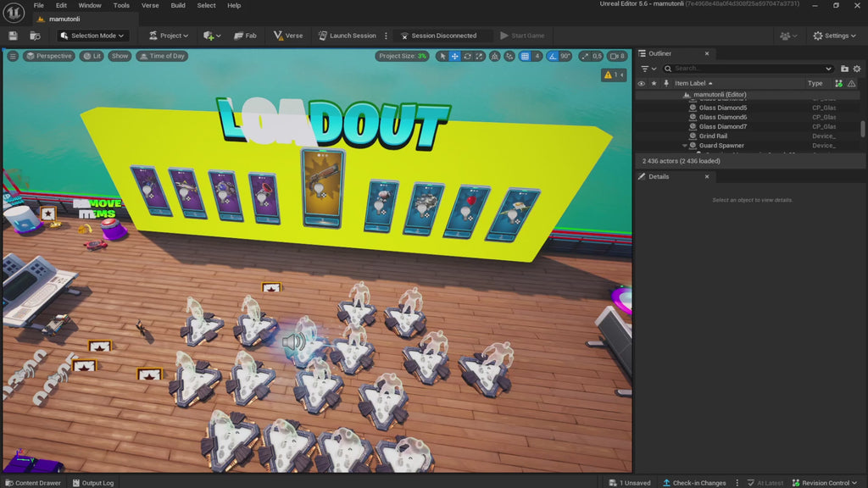Viewport: 868px width, 488px height.
Task: Change the rotation snap value 90°
Action: coord(565,56)
